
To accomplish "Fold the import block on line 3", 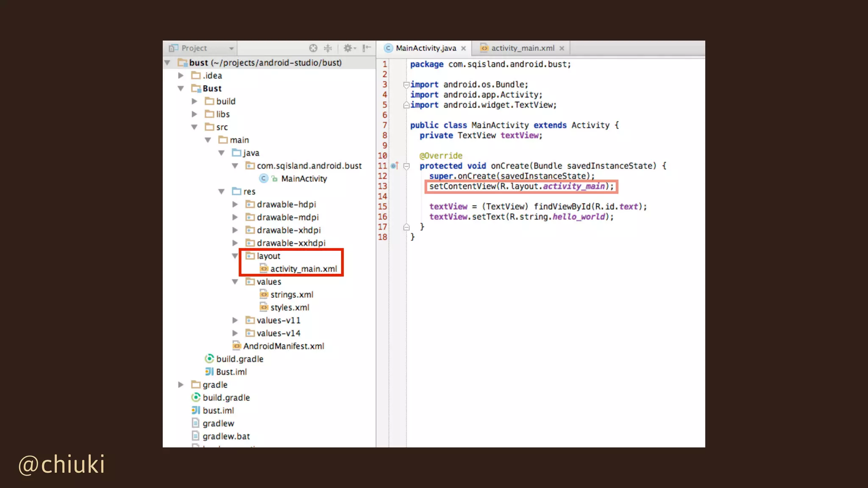I will point(406,85).
